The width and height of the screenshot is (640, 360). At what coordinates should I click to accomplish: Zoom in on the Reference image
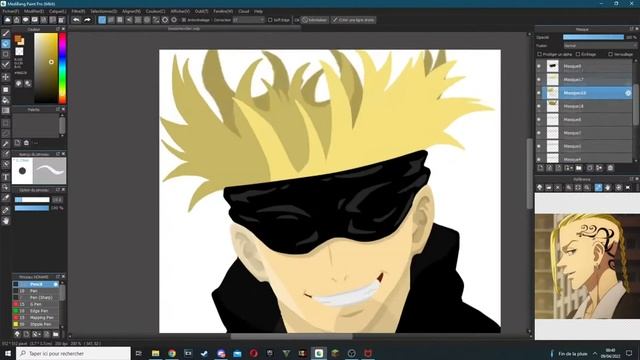tap(569, 187)
